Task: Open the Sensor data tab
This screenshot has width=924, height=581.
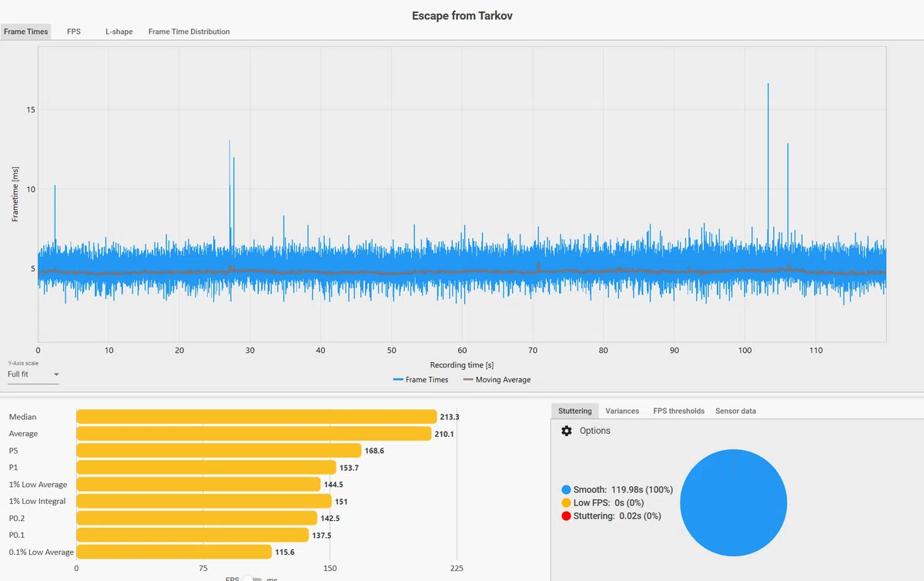Action: tap(735, 411)
